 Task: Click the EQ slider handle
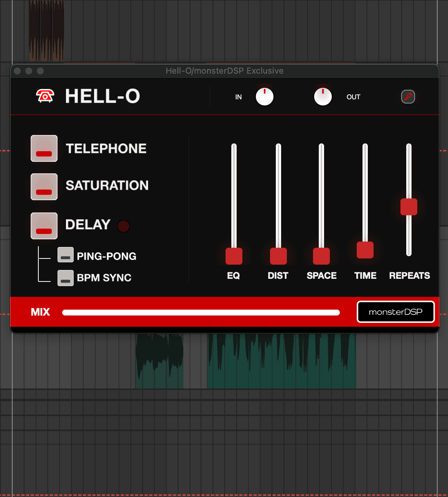[x=234, y=256]
